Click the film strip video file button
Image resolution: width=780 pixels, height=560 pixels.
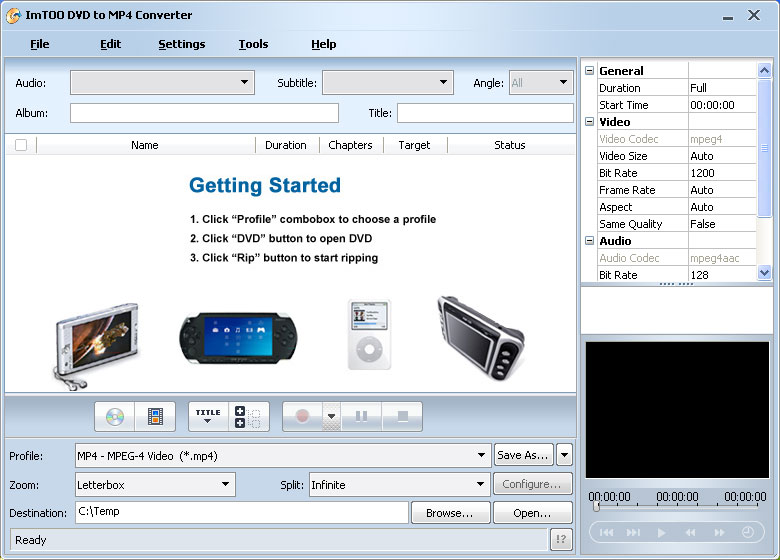155,416
